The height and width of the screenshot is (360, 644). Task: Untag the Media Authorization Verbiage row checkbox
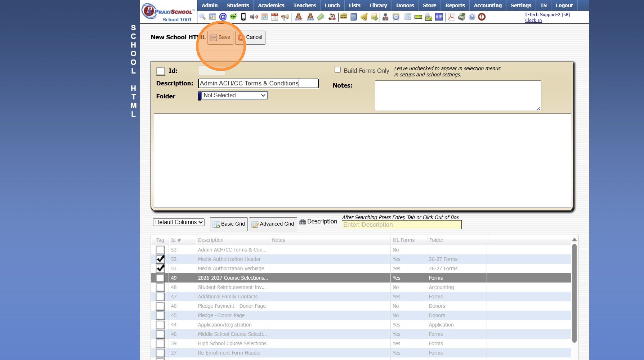pos(160,268)
